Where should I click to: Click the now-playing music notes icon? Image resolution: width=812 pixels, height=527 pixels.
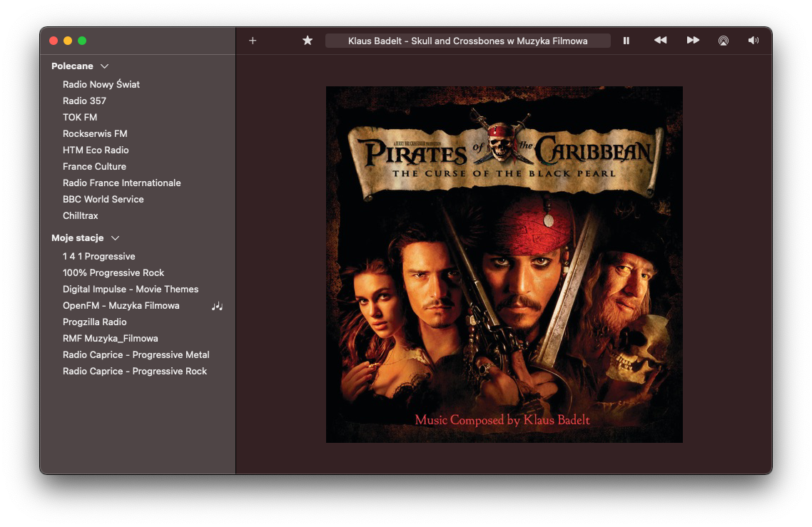[217, 306]
